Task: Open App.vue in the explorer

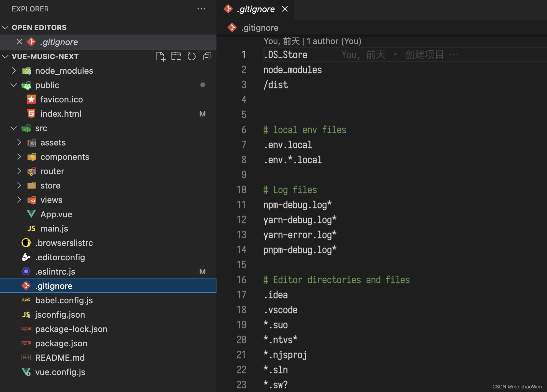Action: point(108,214)
